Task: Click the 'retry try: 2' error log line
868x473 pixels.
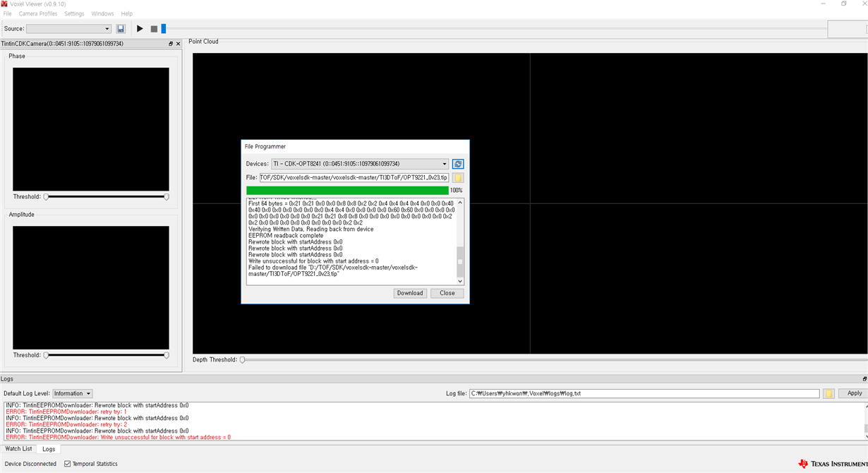Action: pos(66,424)
